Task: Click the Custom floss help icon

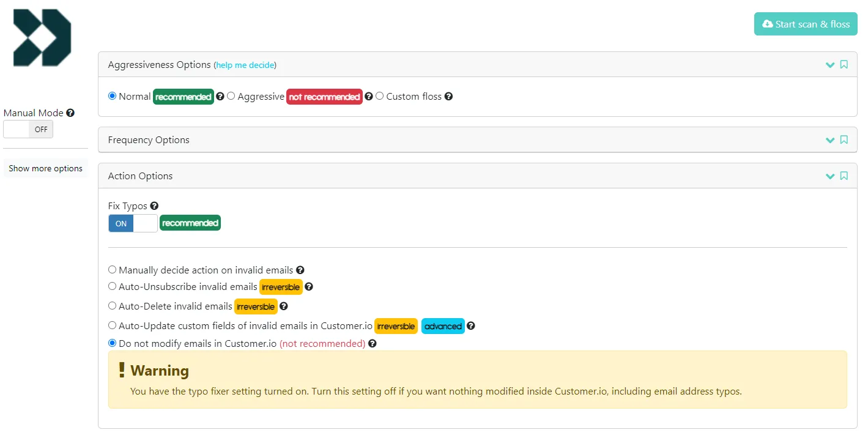Action: click(448, 97)
